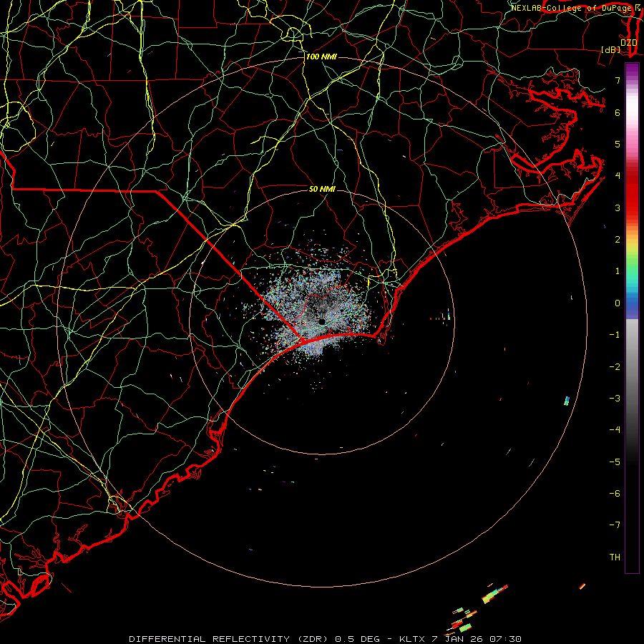644x644 pixels.
Task: Click the black radar site dot inside the echoes
Action: [x=322, y=321]
